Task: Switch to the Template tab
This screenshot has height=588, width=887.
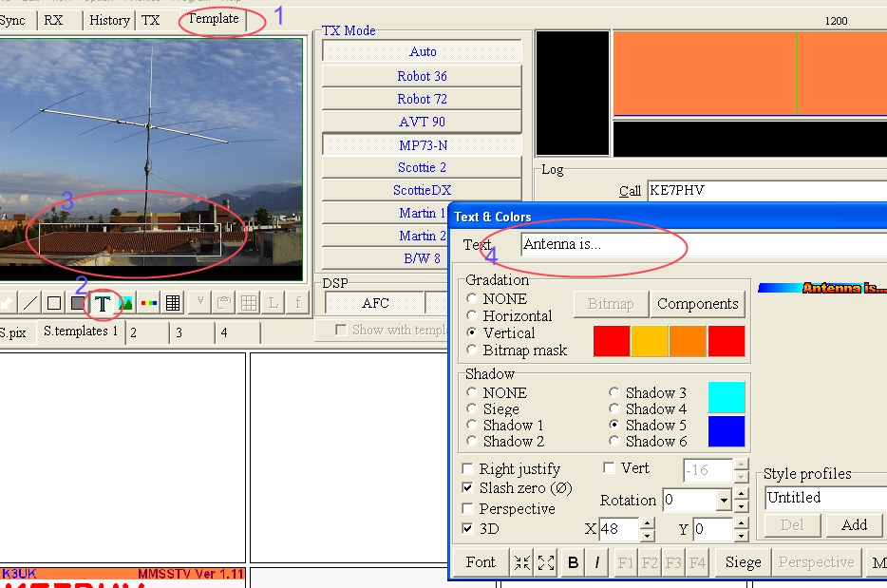Action: [x=213, y=19]
